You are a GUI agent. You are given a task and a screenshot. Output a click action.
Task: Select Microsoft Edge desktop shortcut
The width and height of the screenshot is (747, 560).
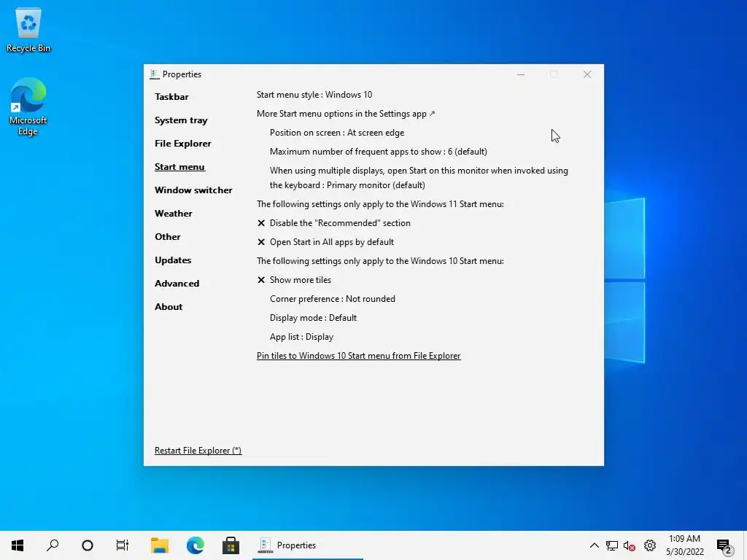click(x=28, y=106)
